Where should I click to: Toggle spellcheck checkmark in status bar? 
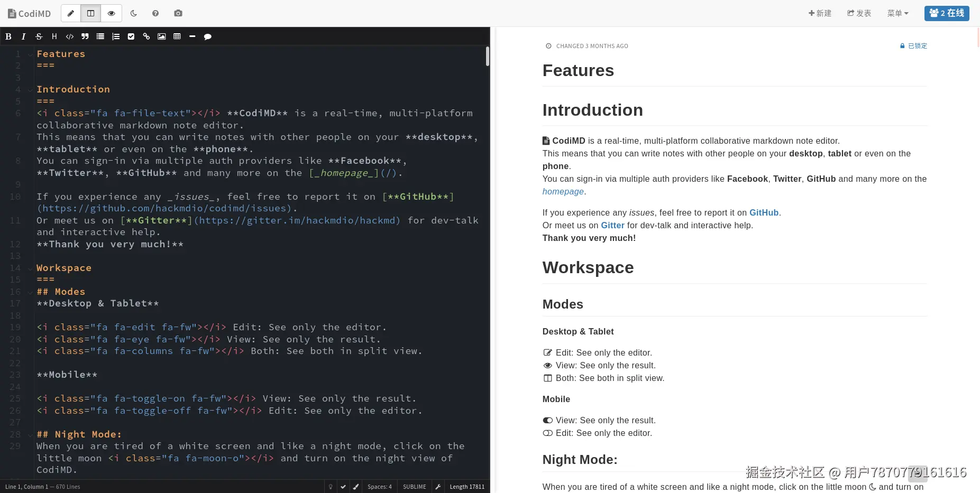[x=343, y=487]
